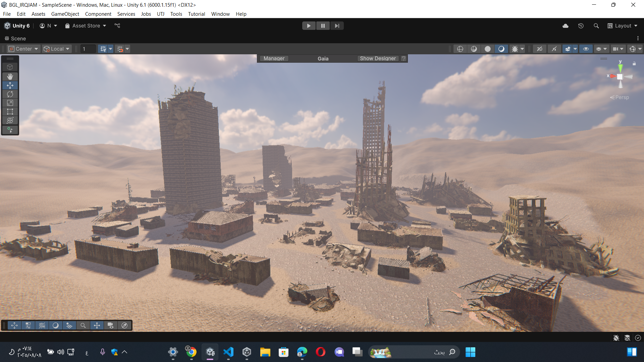Toggle scene visibility eye icon
The width and height of the screenshot is (644, 362).
586,49
